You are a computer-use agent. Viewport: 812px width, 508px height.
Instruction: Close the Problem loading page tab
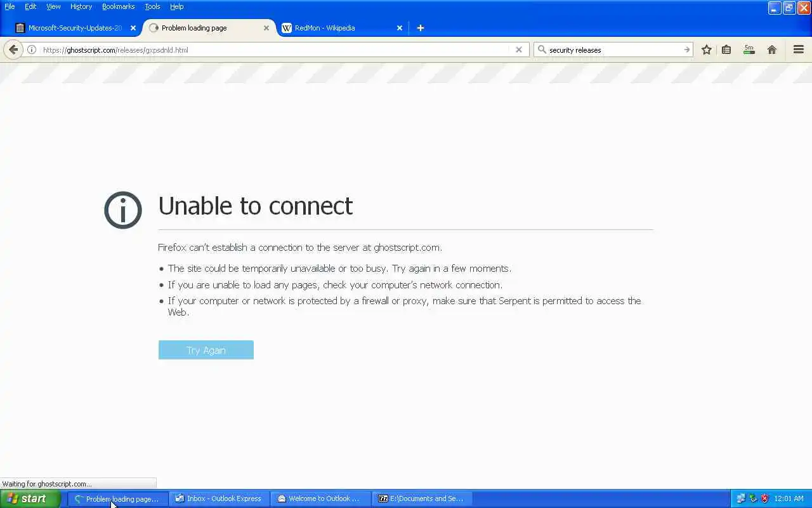coord(266,28)
